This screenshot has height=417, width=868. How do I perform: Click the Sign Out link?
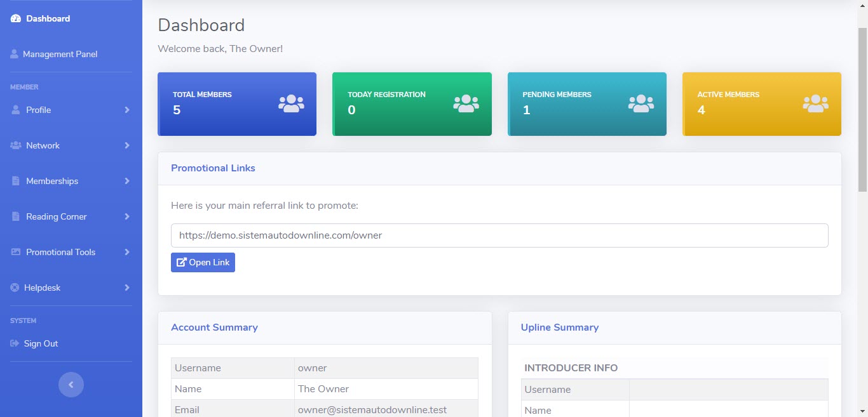41,343
